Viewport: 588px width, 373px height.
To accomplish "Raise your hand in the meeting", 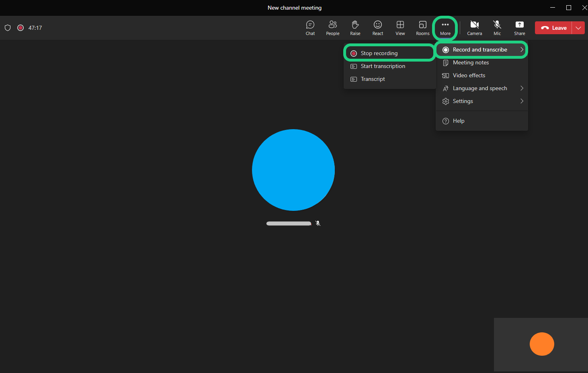I will coord(355,28).
